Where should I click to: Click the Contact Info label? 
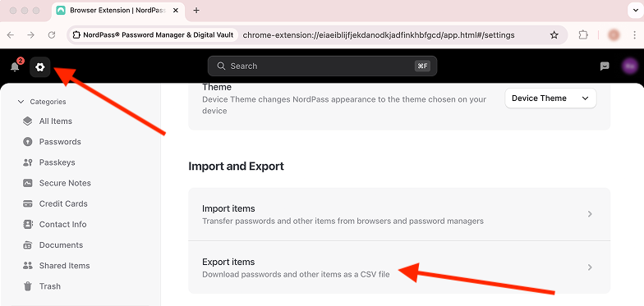(x=62, y=225)
